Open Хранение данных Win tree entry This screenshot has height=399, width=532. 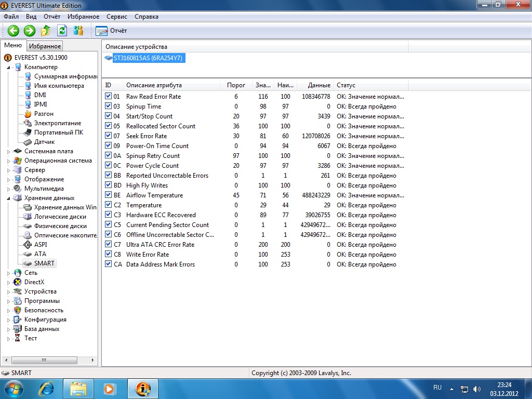coord(65,207)
